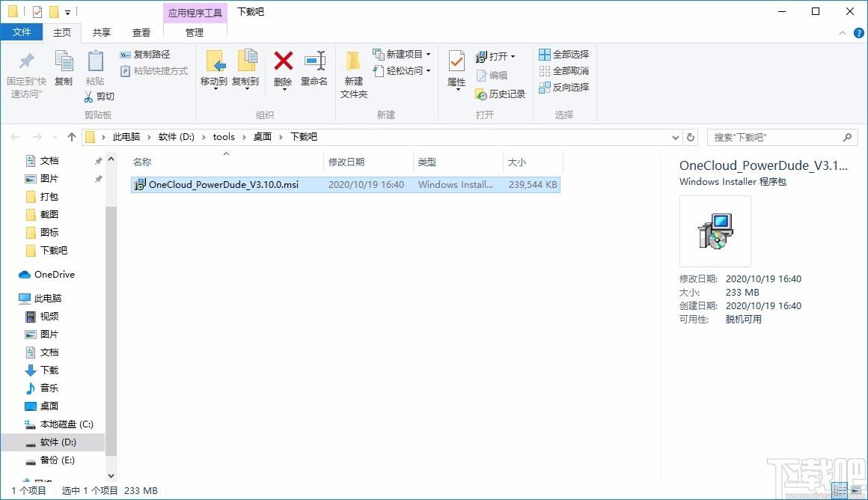Screen dimensions: 868x500
Task: Open the New item (新建项目) dropdown
Action: coord(402,54)
